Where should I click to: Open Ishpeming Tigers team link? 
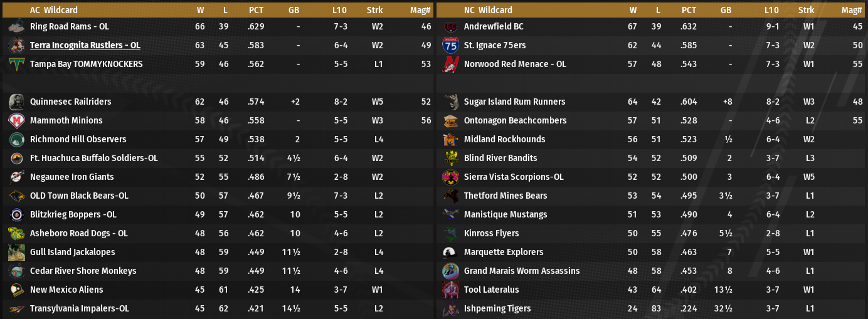(497, 308)
